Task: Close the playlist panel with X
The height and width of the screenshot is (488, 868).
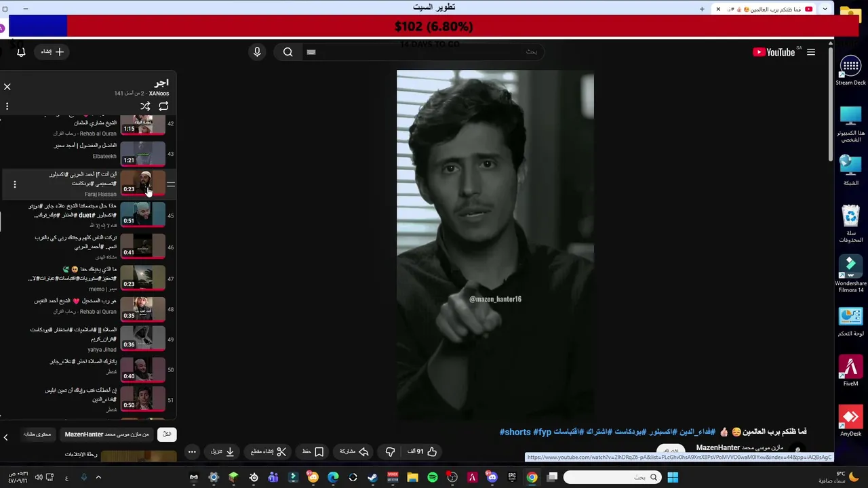Action: 7,87
